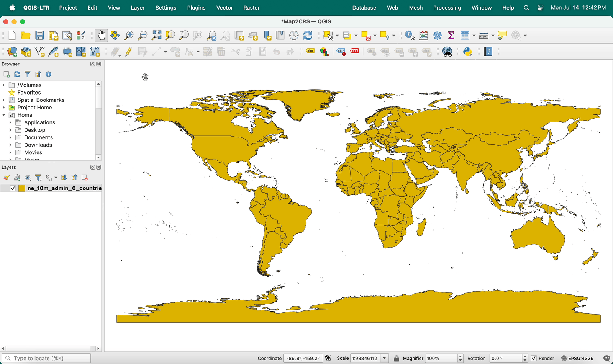Click the Rotation value field
613x364 pixels.
pyautogui.click(x=506, y=359)
